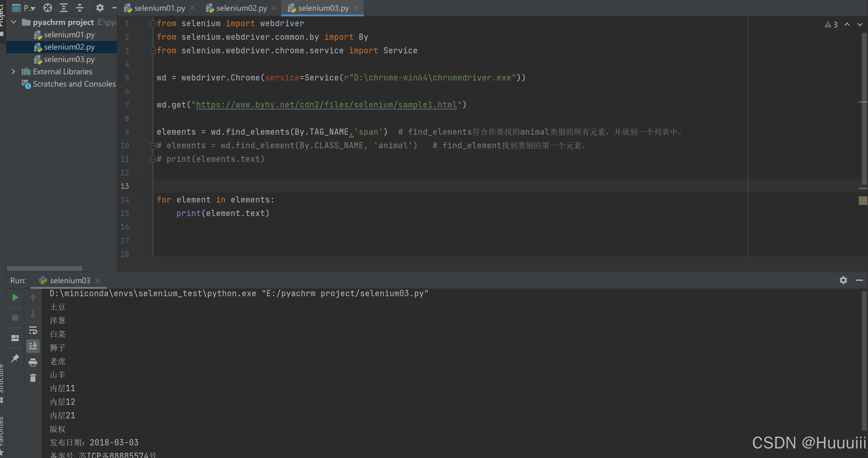Go to next highlighted warning arrow

(859, 25)
